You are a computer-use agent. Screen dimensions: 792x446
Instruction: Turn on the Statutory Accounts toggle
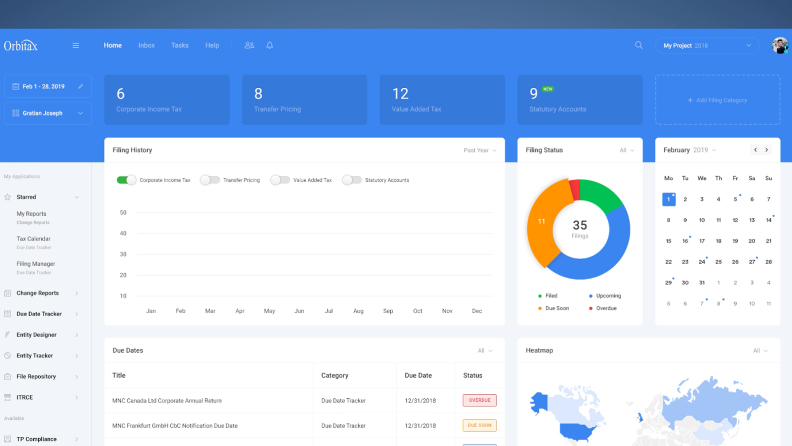click(352, 180)
